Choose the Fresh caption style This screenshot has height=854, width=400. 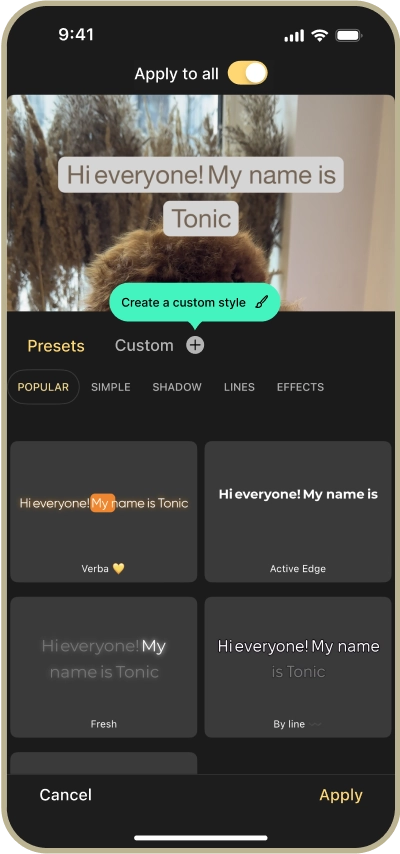point(104,667)
